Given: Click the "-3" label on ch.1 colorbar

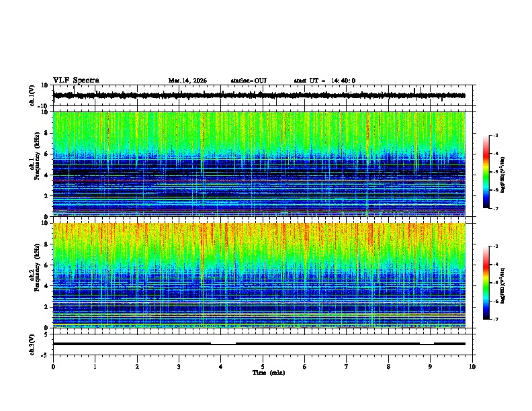Looking at the screenshot, I should (x=495, y=136).
